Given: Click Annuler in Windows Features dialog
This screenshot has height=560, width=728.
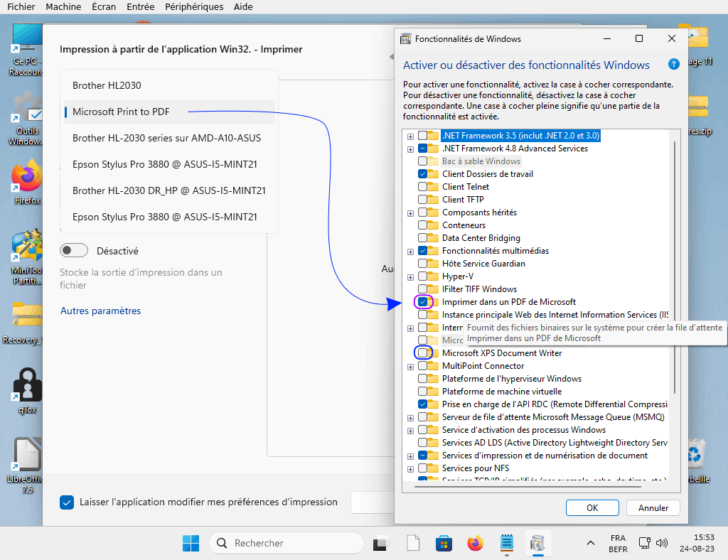Looking at the screenshot, I should (653, 507).
